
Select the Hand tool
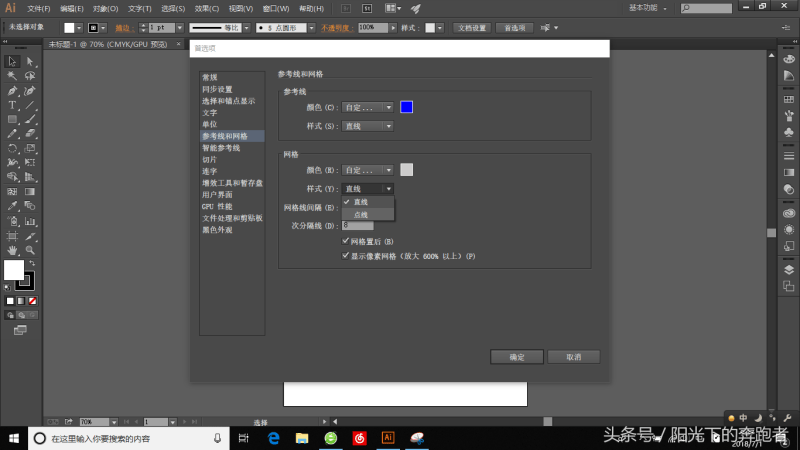12,251
